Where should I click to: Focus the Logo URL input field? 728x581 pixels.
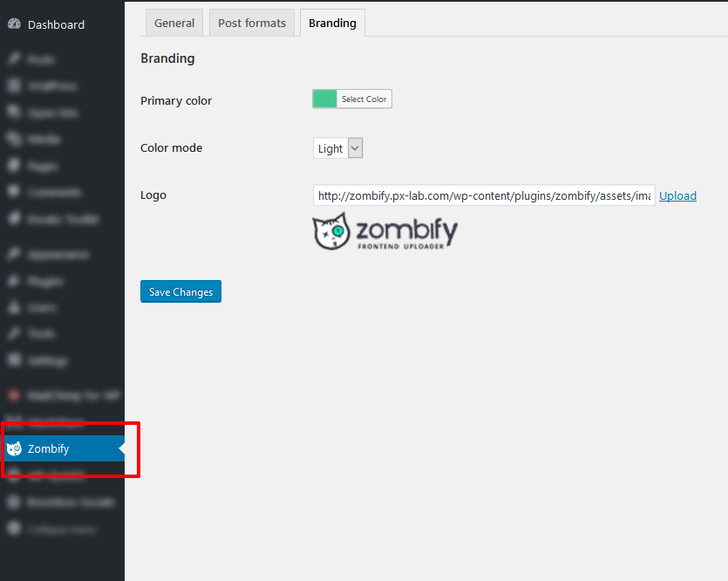[484, 195]
